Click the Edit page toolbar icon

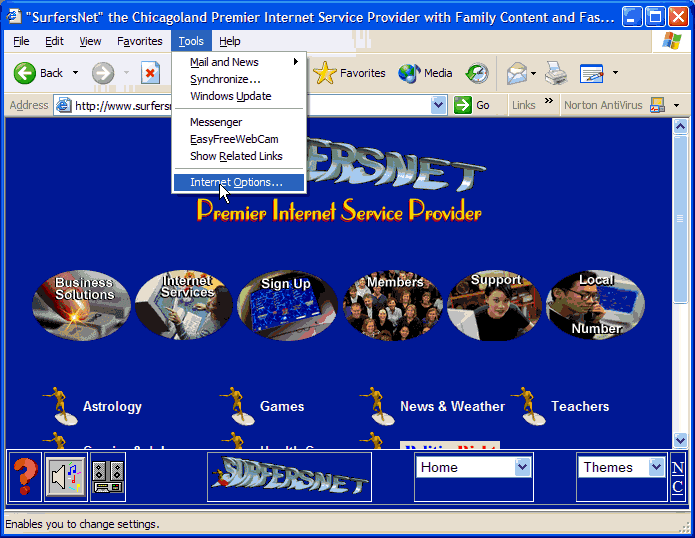(592, 73)
